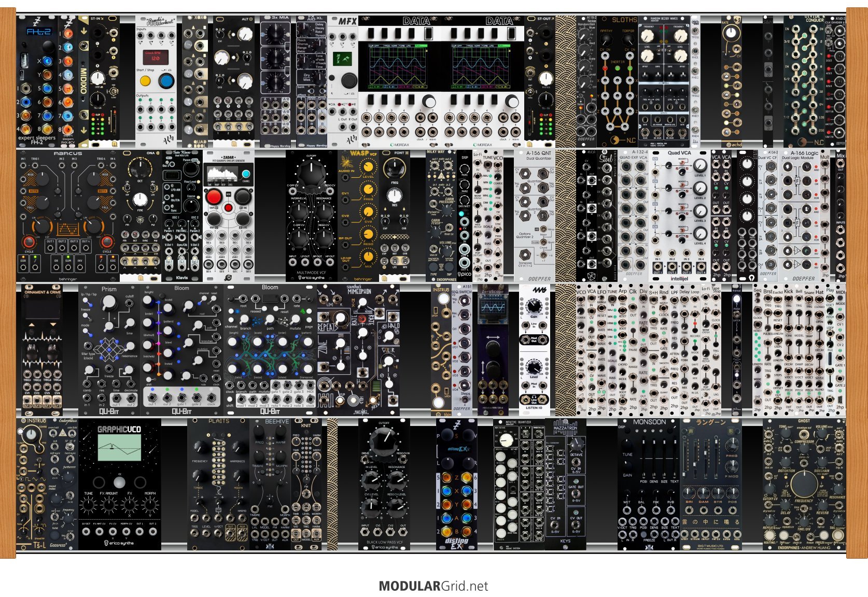This screenshot has height=597, width=868.
Task: Click the RATE knob on the øchd module
Action: pyautogui.click(x=731, y=33)
